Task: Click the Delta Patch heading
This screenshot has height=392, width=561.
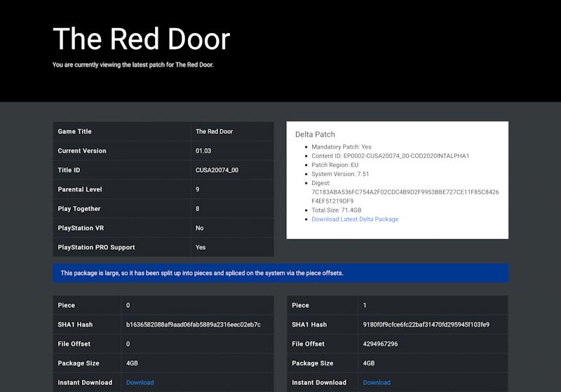Action: (315, 135)
